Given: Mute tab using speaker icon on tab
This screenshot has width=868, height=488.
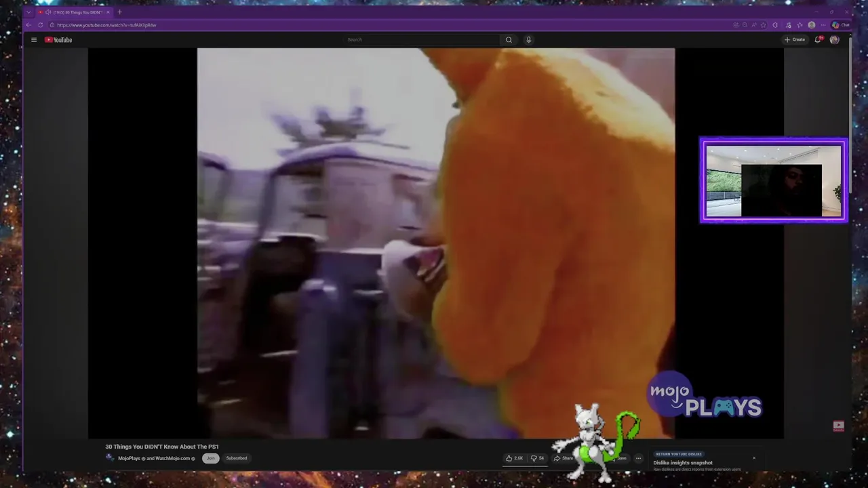Looking at the screenshot, I should (48, 12).
